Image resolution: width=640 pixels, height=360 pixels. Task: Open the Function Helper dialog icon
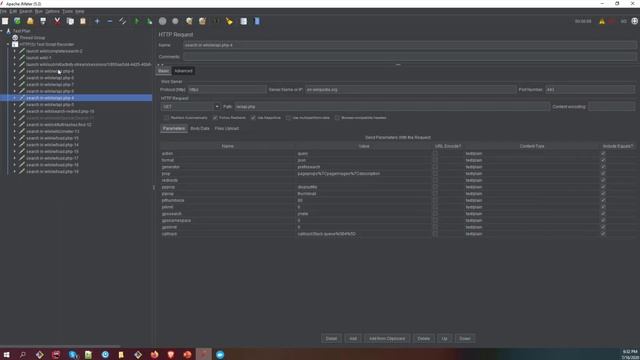(243, 21)
